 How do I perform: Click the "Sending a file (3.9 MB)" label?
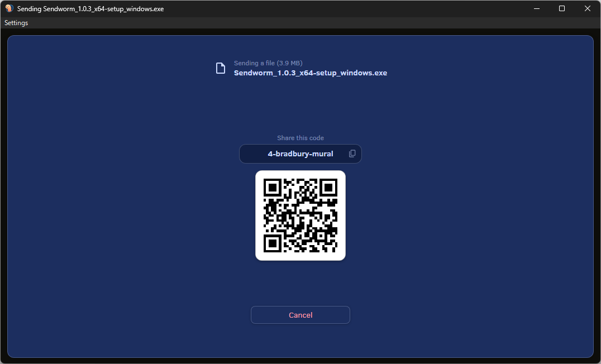(268, 63)
